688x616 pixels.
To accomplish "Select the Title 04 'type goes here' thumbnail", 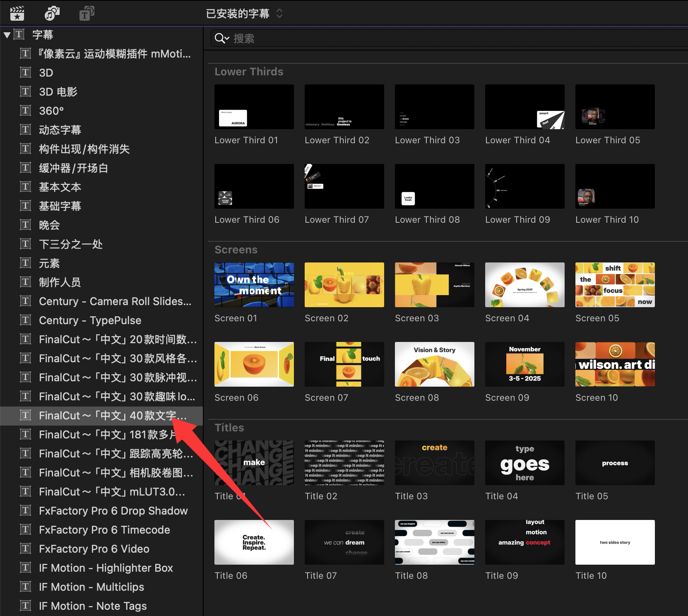I will pyautogui.click(x=524, y=463).
